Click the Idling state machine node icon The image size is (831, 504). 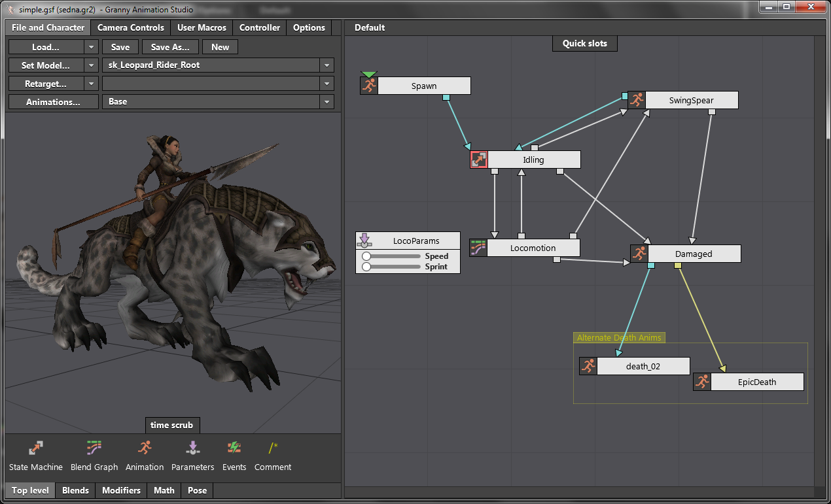pyautogui.click(x=479, y=160)
